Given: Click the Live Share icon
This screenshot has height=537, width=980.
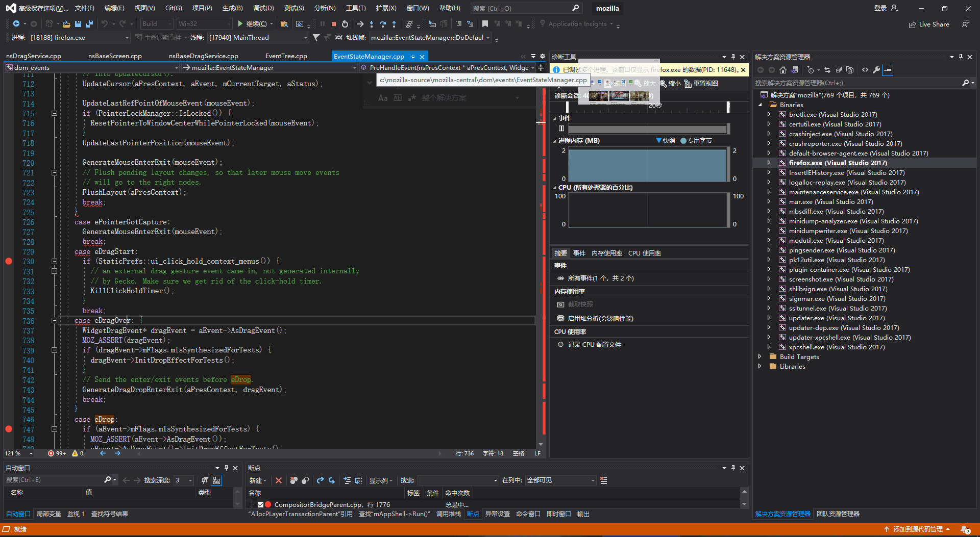Looking at the screenshot, I should (929, 24).
